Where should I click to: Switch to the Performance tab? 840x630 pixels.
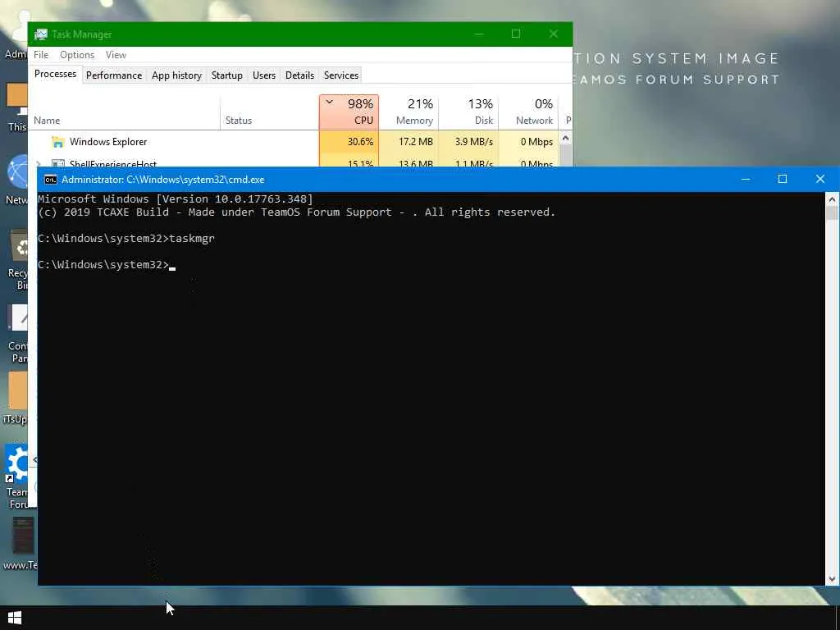coord(114,75)
